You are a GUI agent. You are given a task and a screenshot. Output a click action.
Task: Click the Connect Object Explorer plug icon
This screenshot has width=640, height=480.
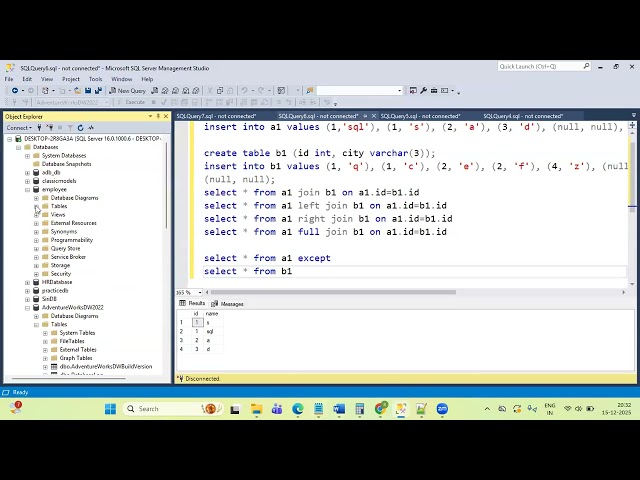coord(39,128)
